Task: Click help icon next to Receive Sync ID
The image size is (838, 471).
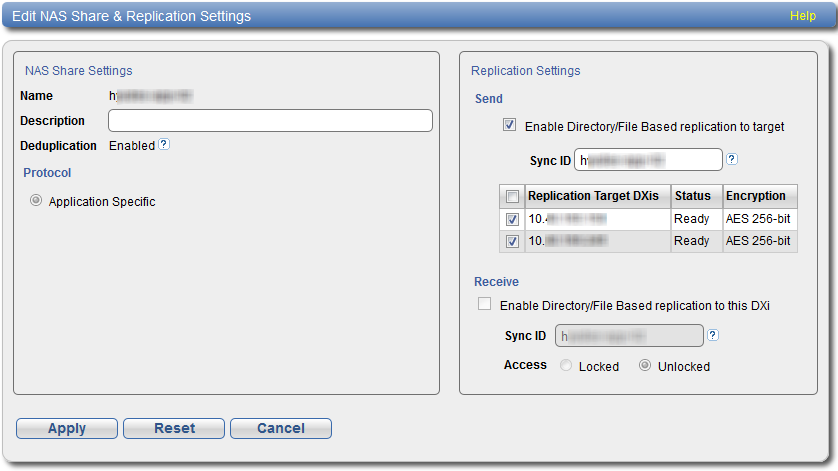Action: click(x=713, y=335)
